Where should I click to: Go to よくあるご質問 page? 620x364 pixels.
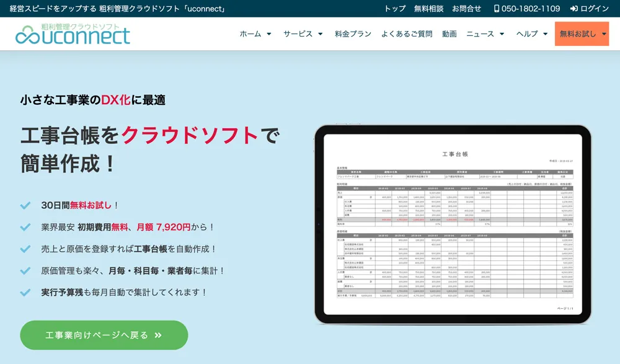407,34
